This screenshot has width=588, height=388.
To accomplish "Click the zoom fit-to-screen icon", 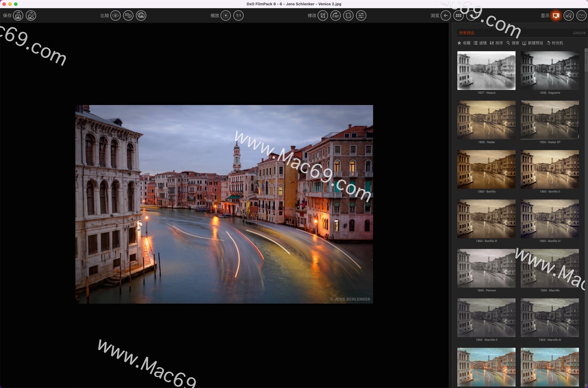I will pos(226,16).
